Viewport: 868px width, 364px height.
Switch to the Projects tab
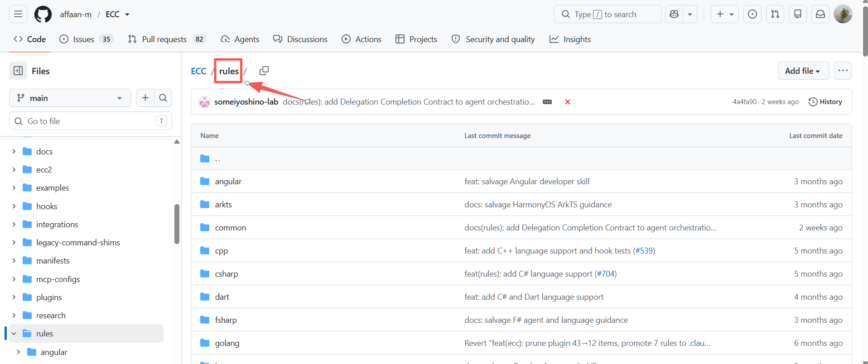(416, 39)
